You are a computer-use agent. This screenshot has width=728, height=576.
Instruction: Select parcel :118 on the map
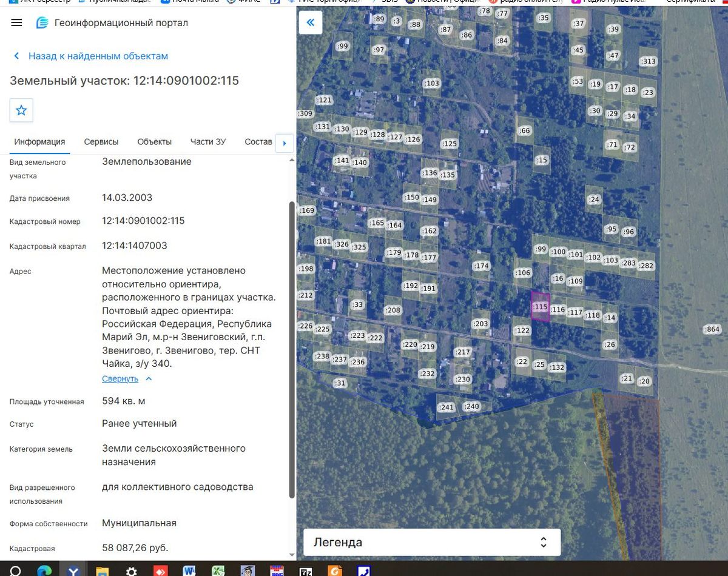(x=593, y=315)
